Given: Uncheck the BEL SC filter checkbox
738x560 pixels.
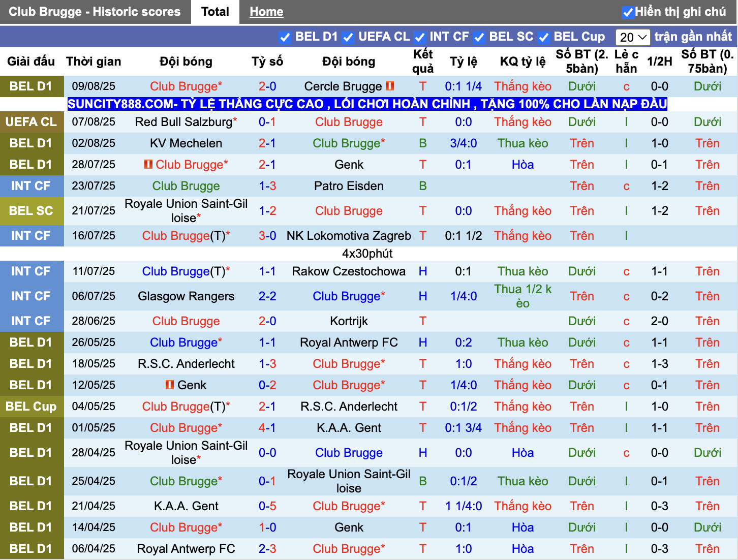Looking at the screenshot, I should 479,37.
